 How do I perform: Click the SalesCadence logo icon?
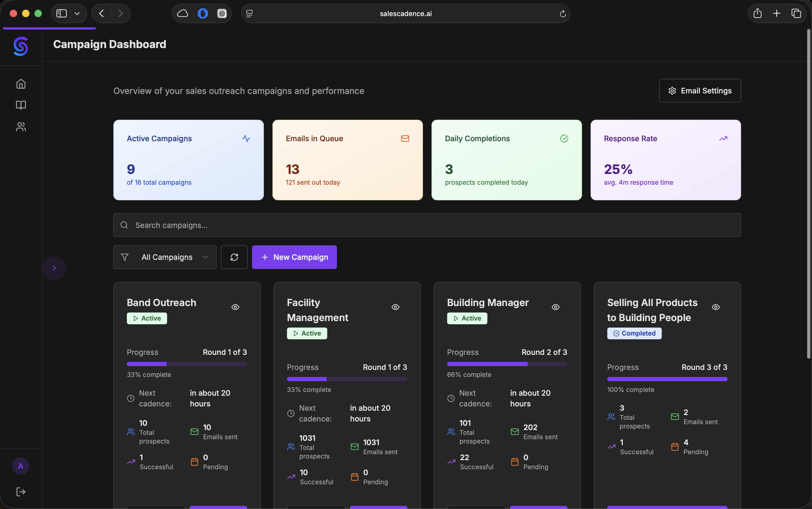click(21, 46)
